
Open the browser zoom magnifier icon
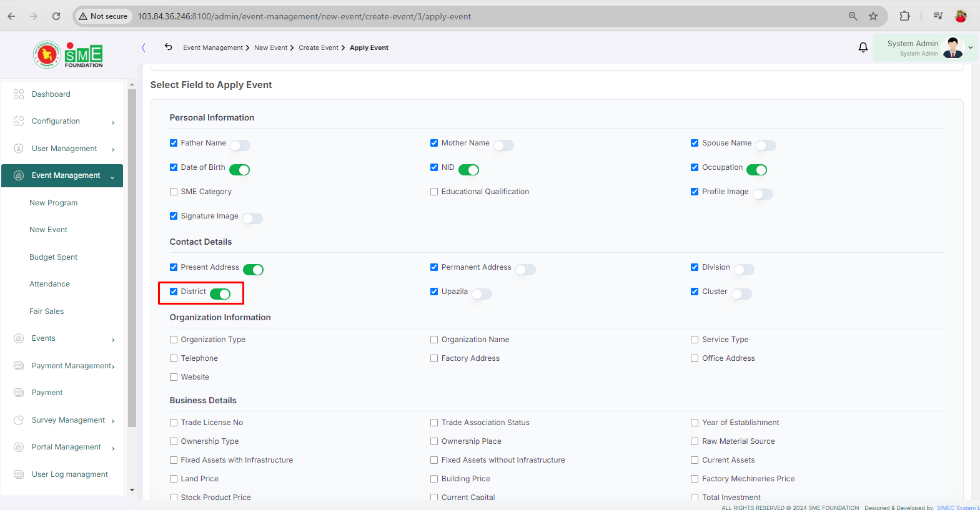(853, 16)
